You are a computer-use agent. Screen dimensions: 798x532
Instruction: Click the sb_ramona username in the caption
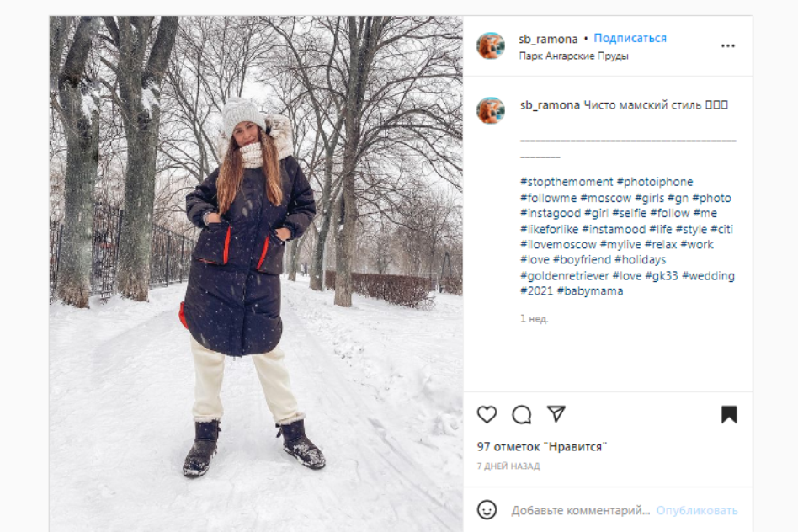click(550, 105)
